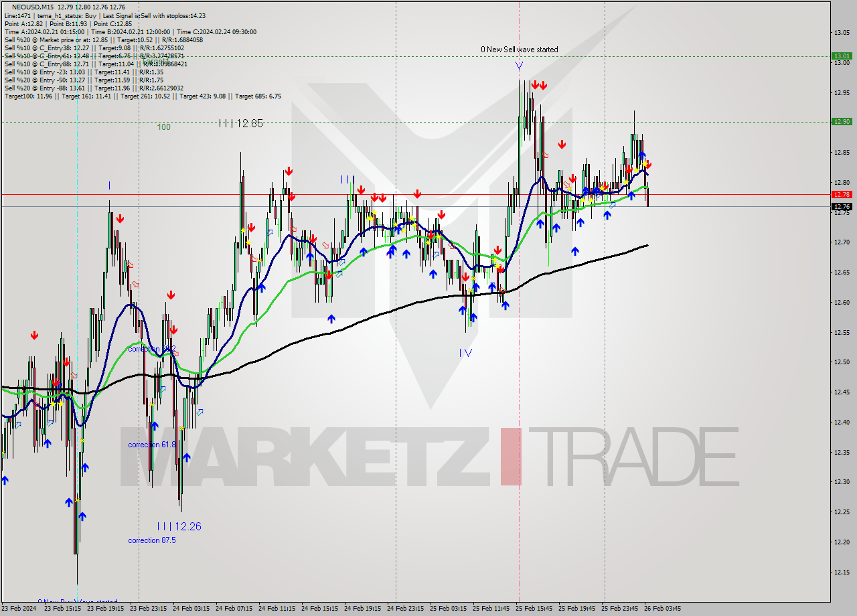Click the 13.05 price axis label
This screenshot has height=616, width=857.
[842, 32]
